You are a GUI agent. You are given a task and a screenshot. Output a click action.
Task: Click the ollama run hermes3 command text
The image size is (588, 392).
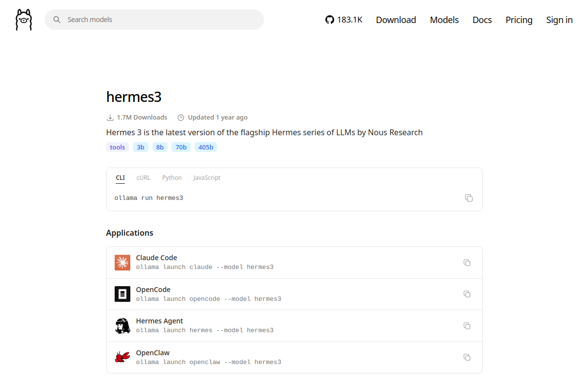[149, 198]
